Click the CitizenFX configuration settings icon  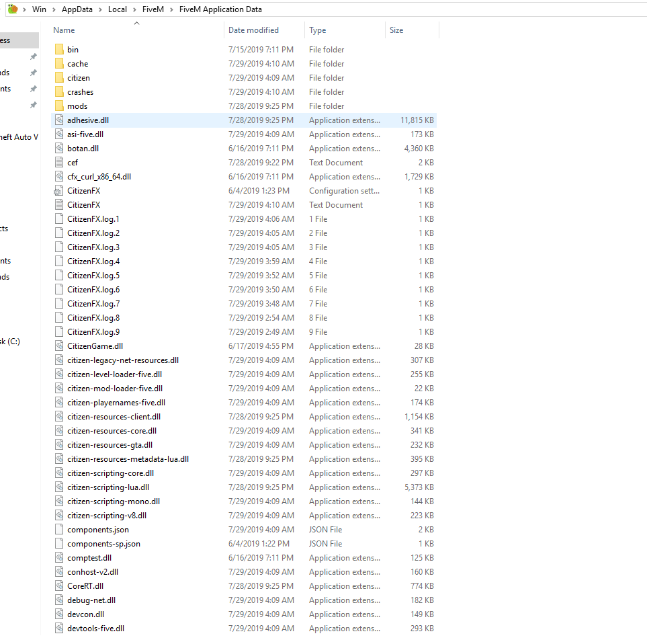pyautogui.click(x=58, y=191)
